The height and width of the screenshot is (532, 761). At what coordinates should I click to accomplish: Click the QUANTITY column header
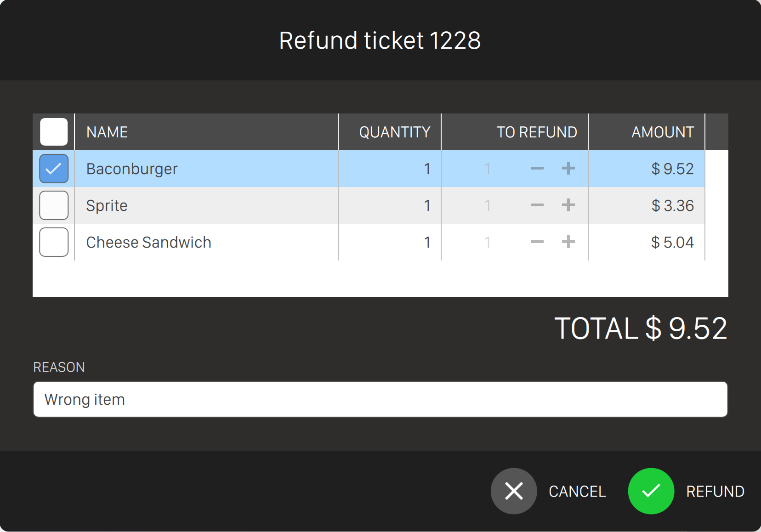pos(394,132)
